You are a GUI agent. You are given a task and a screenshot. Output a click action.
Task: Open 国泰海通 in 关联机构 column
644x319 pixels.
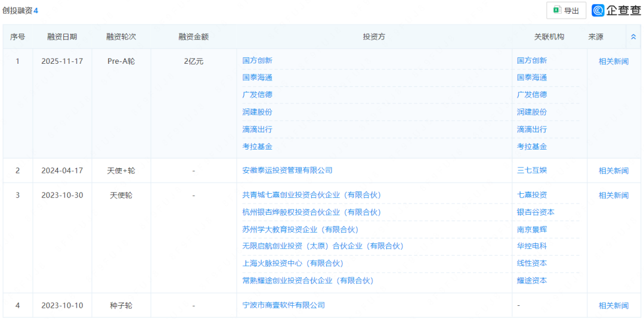532,78
